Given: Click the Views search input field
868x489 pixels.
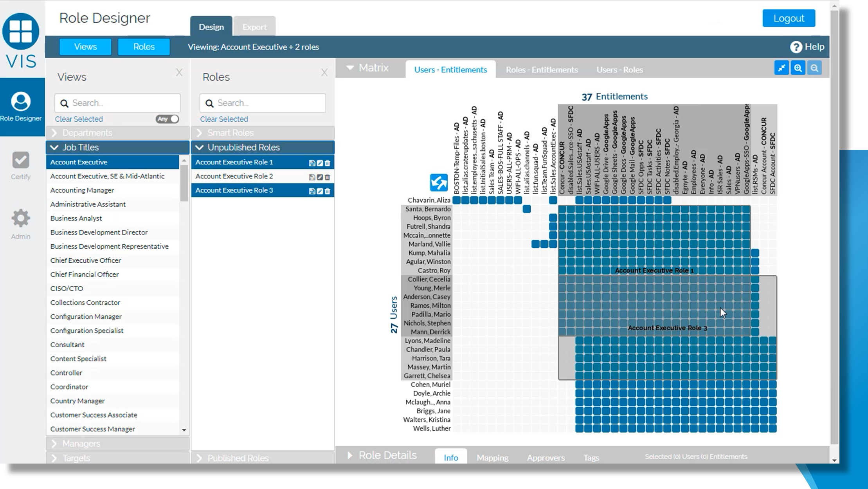Looking at the screenshot, I should tap(117, 103).
